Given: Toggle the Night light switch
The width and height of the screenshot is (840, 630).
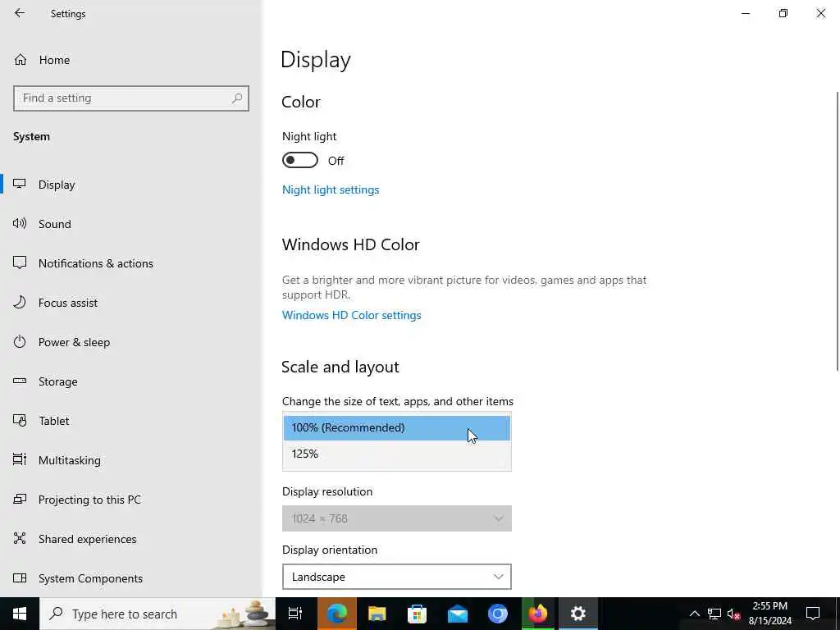Looking at the screenshot, I should 300,160.
